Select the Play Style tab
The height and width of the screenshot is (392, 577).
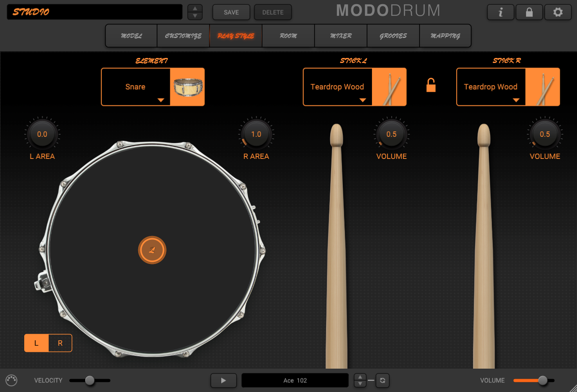point(236,36)
